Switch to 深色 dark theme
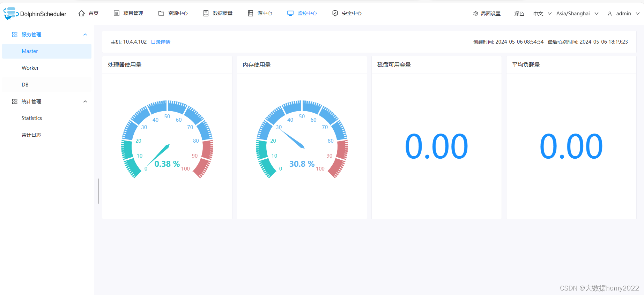Image resolution: width=644 pixels, height=295 pixels. pos(519,14)
